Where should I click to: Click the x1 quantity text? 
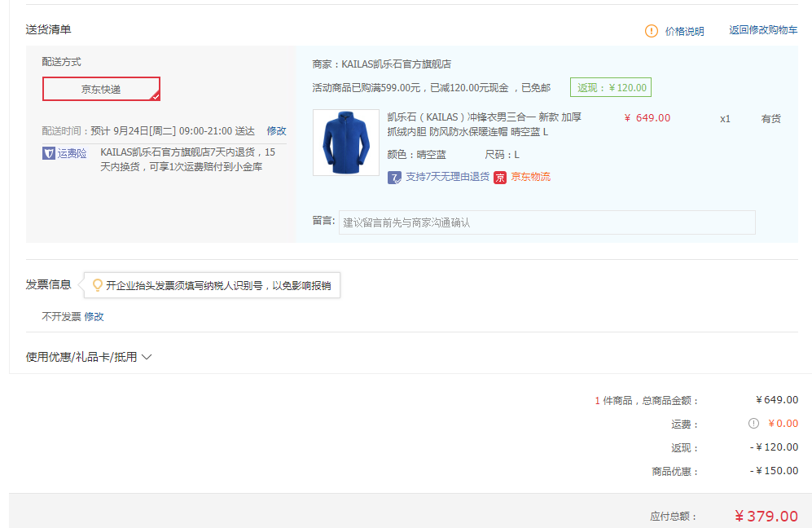[725, 119]
